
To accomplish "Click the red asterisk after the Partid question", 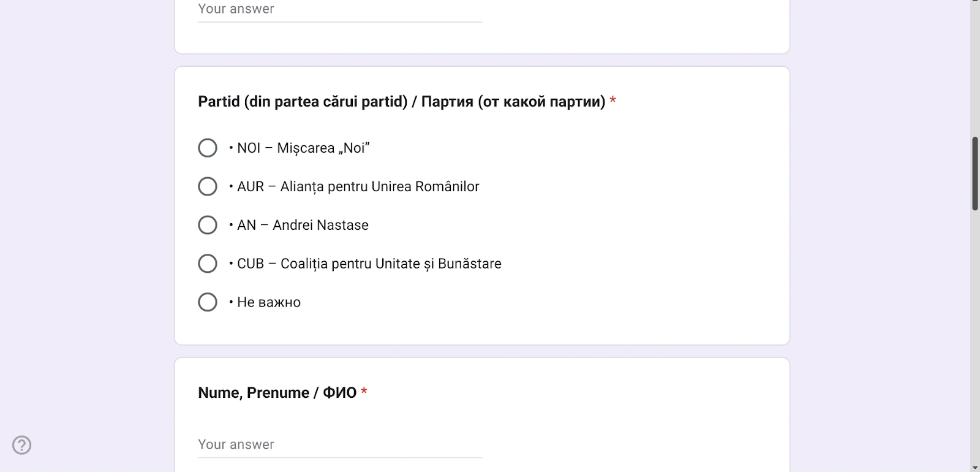I will tap(612, 101).
